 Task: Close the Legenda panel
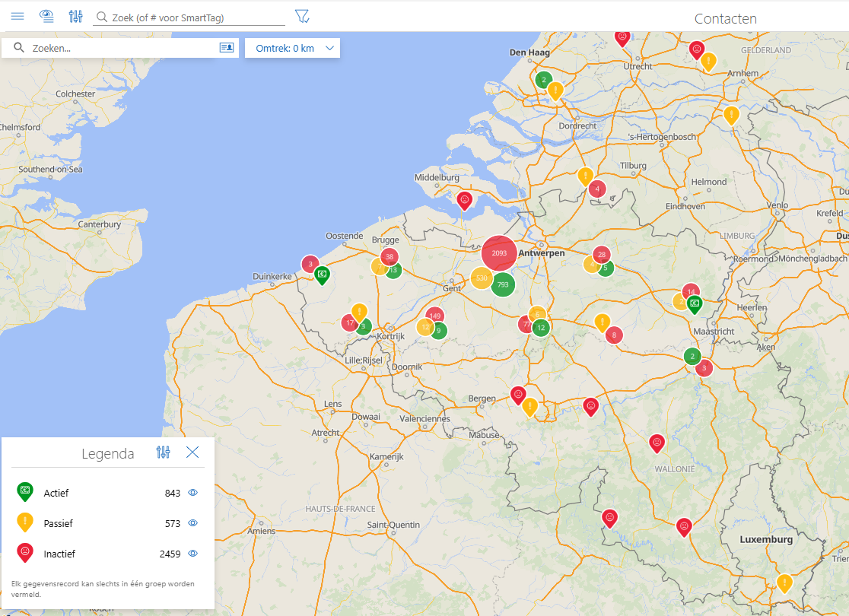[x=192, y=452]
